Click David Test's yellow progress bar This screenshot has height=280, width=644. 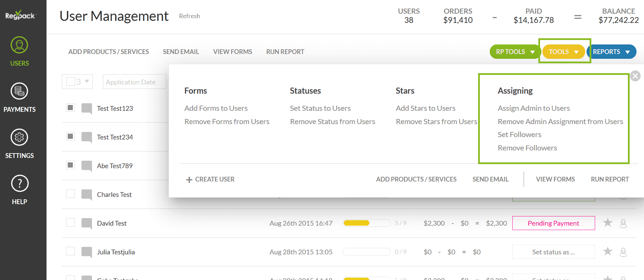(x=366, y=223)
